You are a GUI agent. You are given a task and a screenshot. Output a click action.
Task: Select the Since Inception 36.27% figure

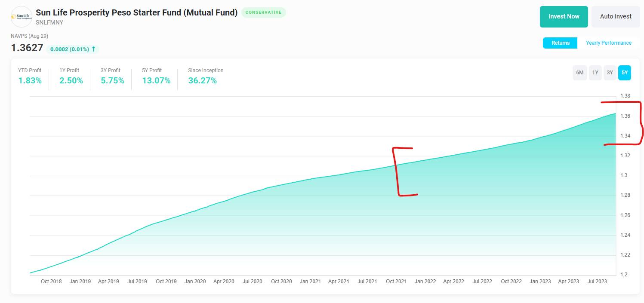pyautogui.click(x=202, y=80)
